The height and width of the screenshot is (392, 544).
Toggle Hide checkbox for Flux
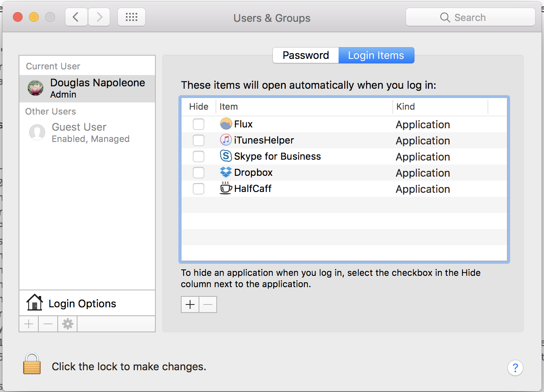199,124
